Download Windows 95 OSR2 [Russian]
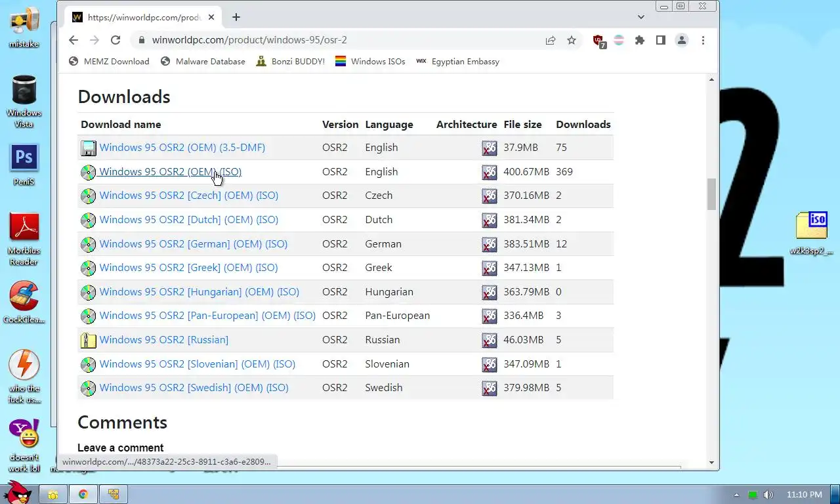Screen dimensions: 840x504 164,340
